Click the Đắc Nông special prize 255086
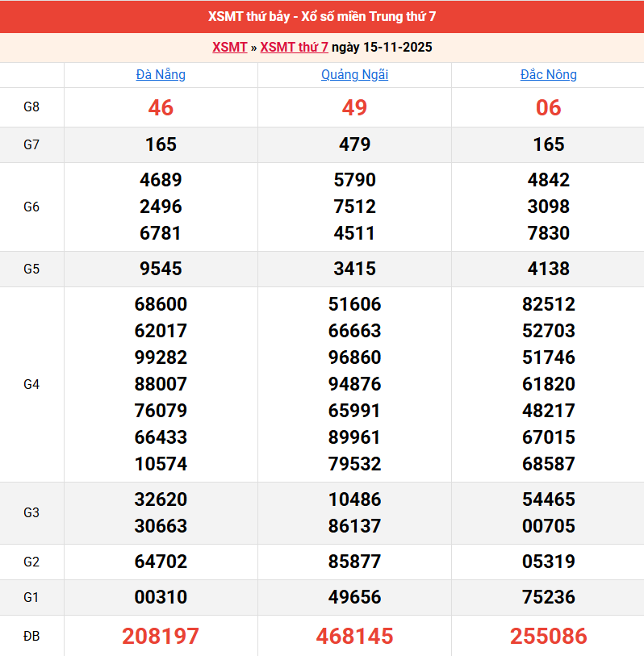This screenshot has width=644, height=656. 548,636
